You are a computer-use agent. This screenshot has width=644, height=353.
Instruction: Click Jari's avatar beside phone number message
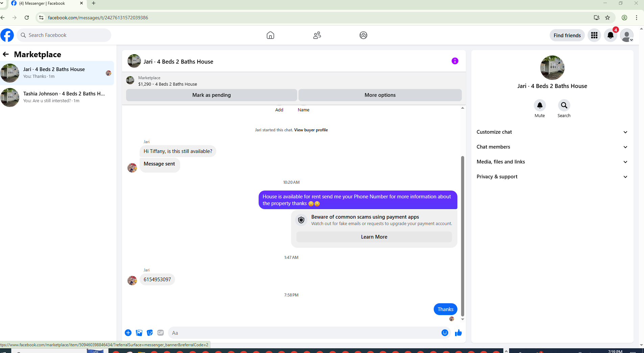tap(132, 281)
